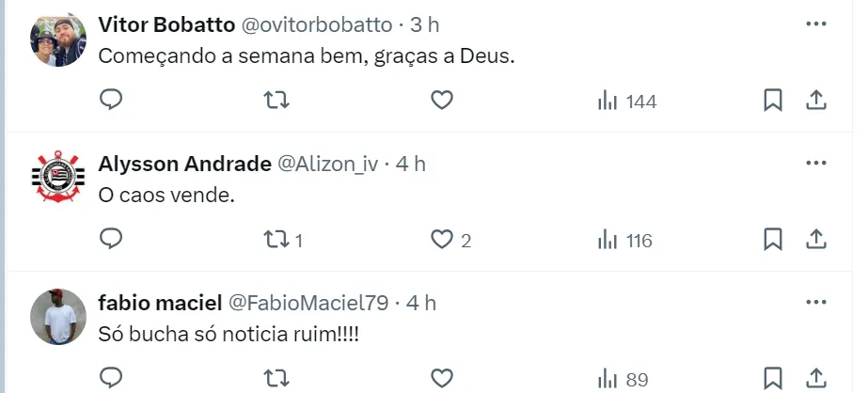Bookmark Vitor Bobatto's post
Image resolution: width=868 pixels, height=393 pixels.
point(773,101)
